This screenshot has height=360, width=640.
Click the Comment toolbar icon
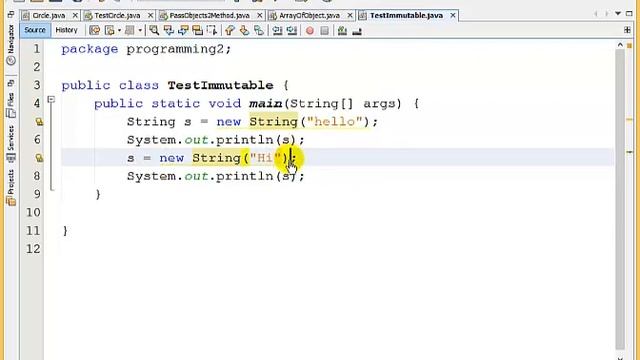tap(342, 31)
